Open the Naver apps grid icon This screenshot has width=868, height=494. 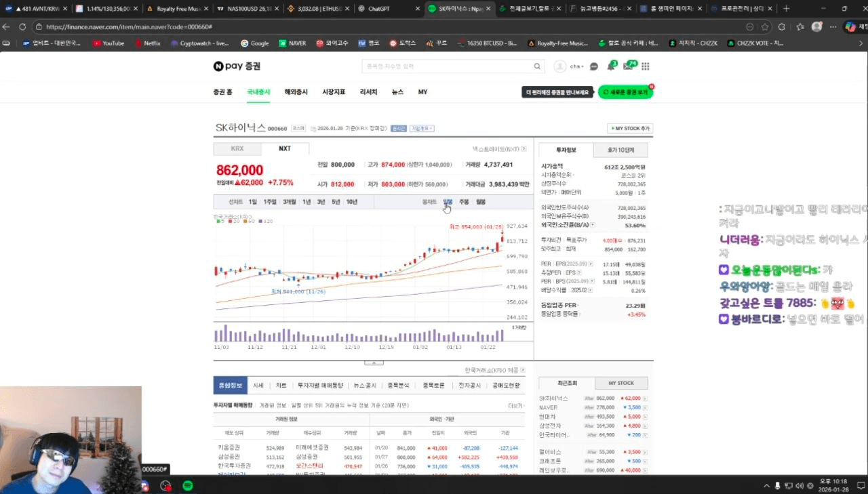click(x=645, y=66)
